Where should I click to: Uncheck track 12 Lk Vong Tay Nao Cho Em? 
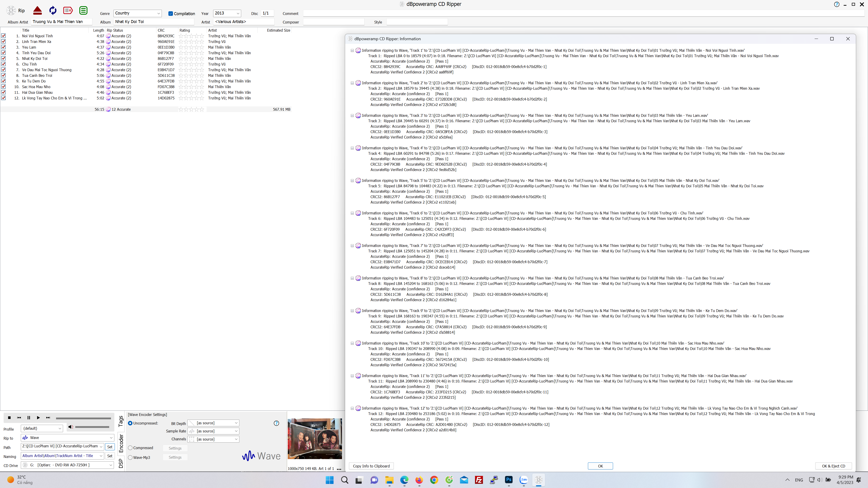pyautogui.click(x=3, y=98)
